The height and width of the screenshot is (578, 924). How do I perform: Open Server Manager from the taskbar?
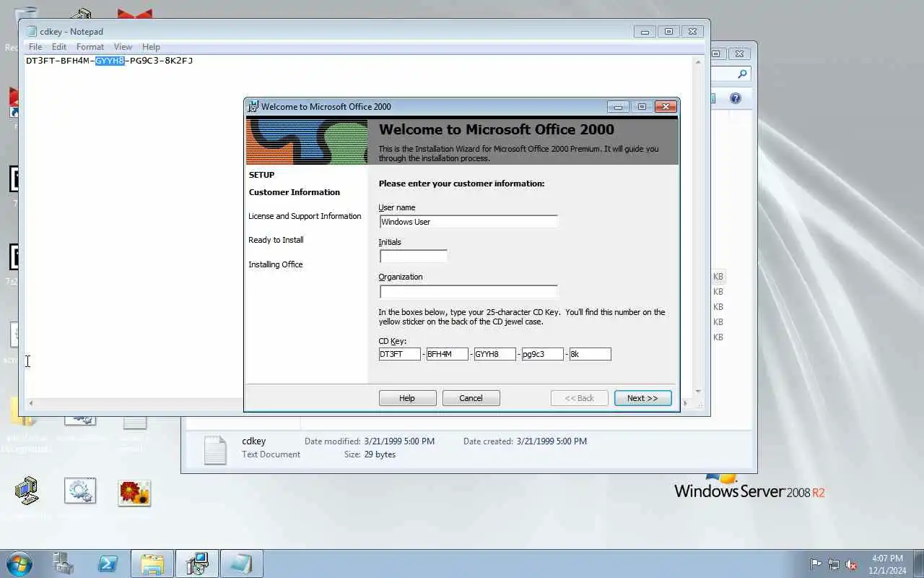pos(64,564)
